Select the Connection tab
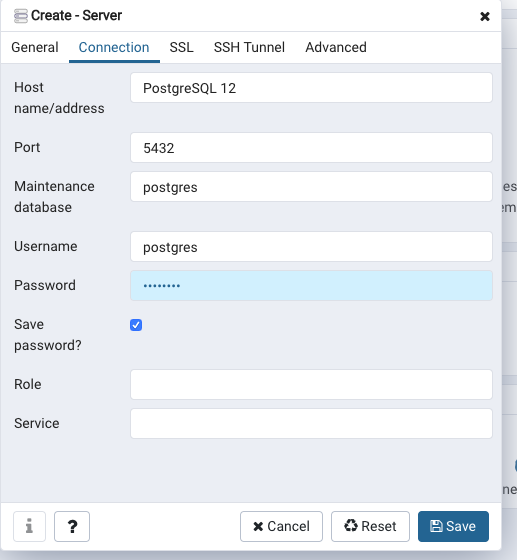This screenshot has height=560, width=517. (x=114, y=47)
